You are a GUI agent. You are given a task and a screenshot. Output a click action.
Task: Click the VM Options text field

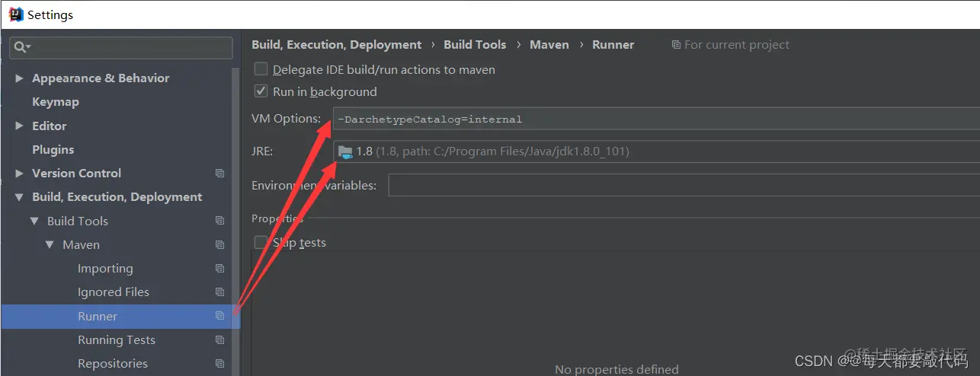point(656,119)
